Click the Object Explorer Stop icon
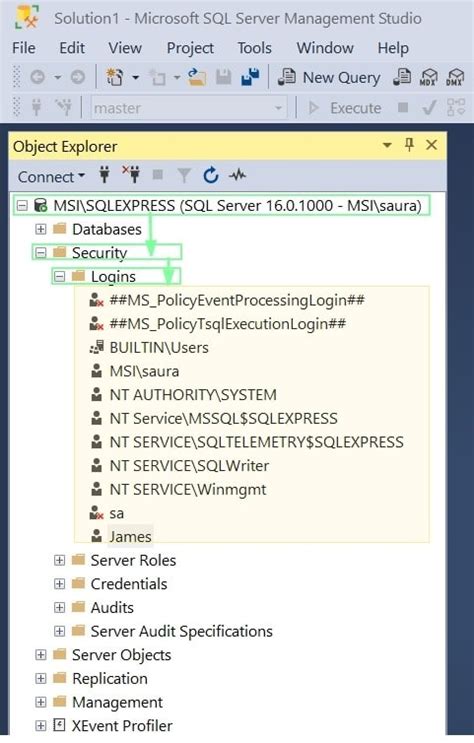 tap(158, 175)
